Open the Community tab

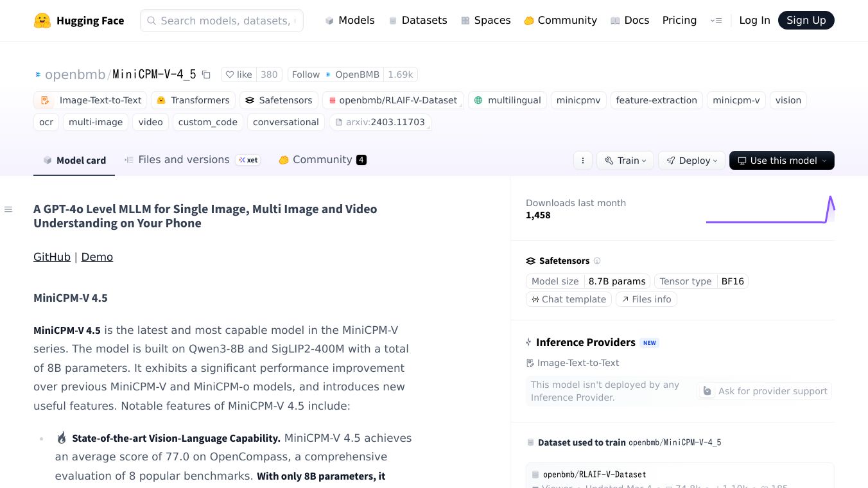pyautogui.click(x=322, y=160)
